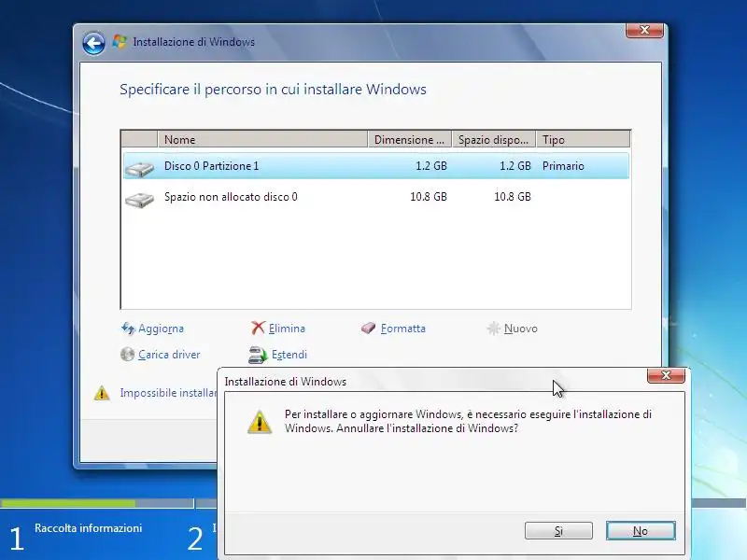Click the Spazio dispo... column header
This screenshot has width=747, height=560.
pos(494,139)
